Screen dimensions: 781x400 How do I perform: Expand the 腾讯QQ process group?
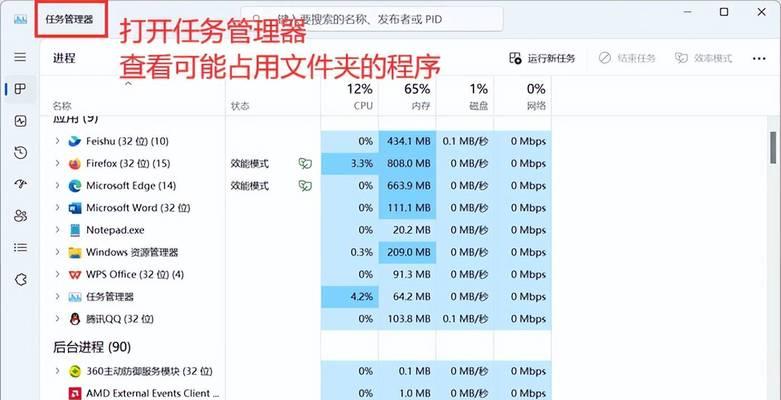(57, 319)
